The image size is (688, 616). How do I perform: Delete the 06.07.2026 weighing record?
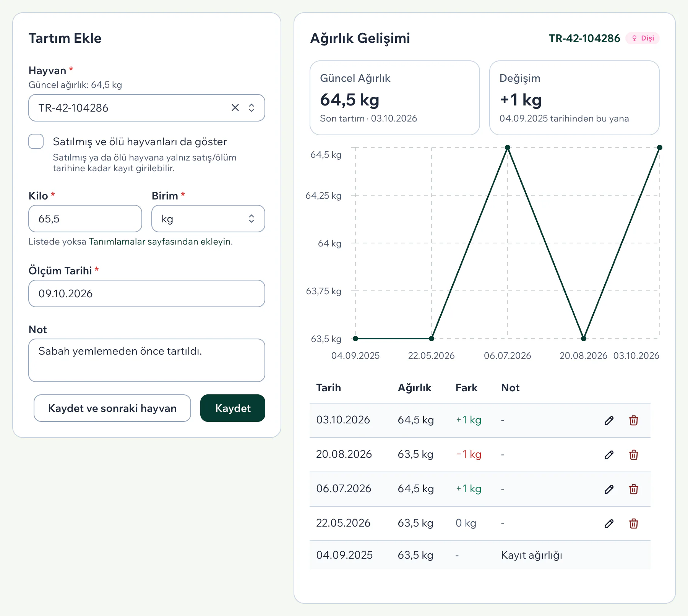[x=634, y=489]
